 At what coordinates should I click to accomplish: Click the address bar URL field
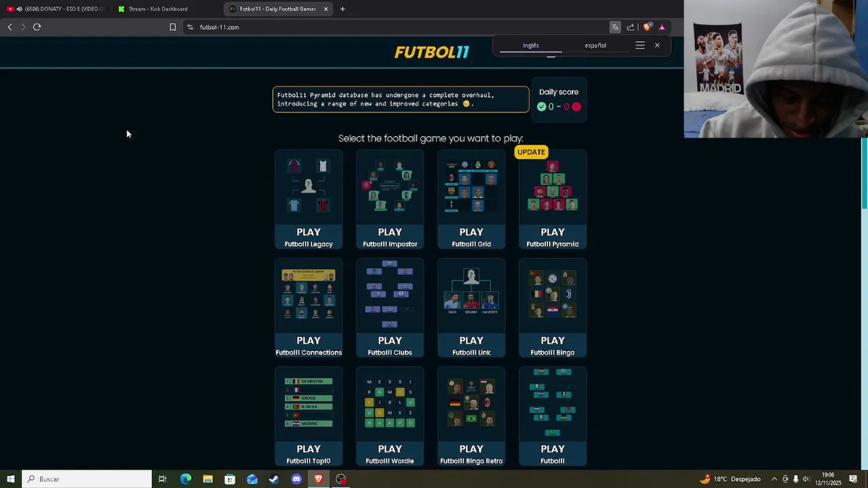pyautogui.click(x=400, y=27)
